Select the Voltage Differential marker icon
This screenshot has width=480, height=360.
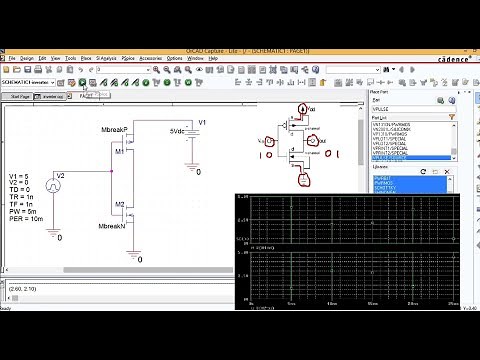114,82
